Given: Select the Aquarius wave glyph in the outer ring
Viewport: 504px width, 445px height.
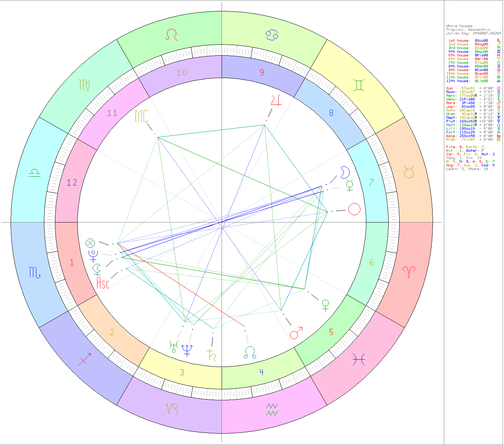Looking at the screenshot, I should point(272,410).
